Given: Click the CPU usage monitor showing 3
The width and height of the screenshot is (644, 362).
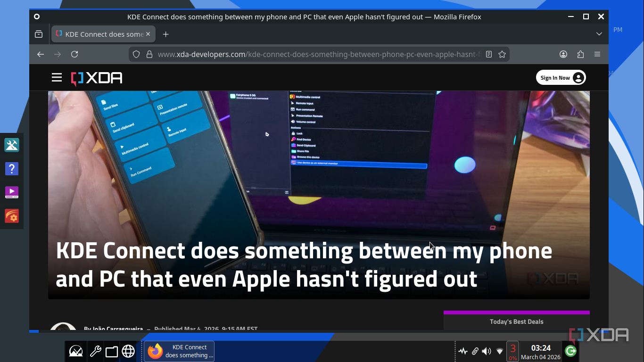Looking at the screenshot, I should [512, 351].
